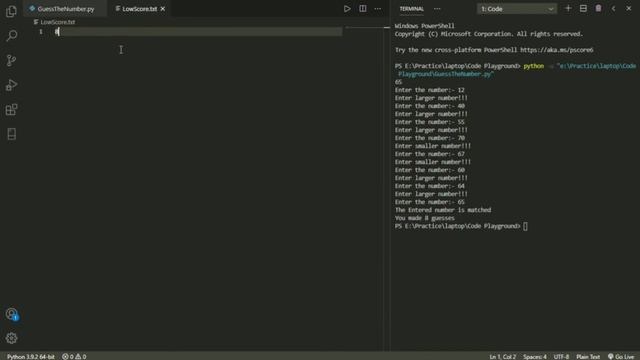Open the Search view in activity bar

[x=11, y=36]
